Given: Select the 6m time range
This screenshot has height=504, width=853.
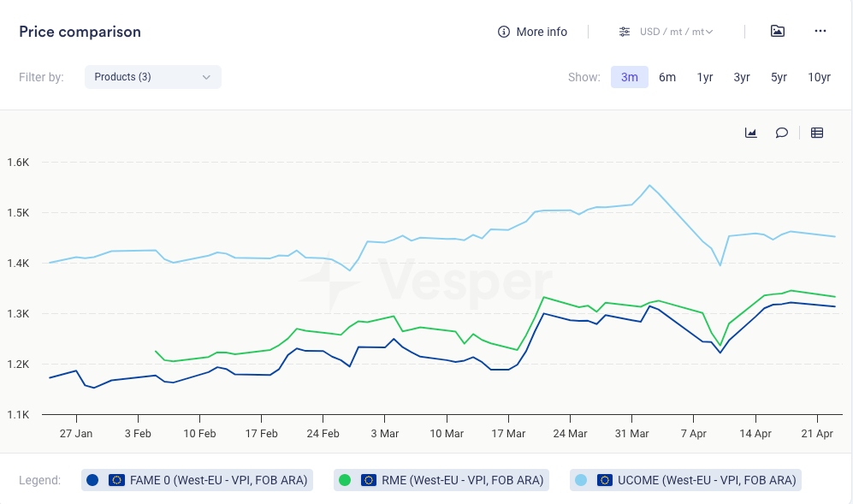Looking at the screenshot, I should pyautogui.click(x=667, y=77).
